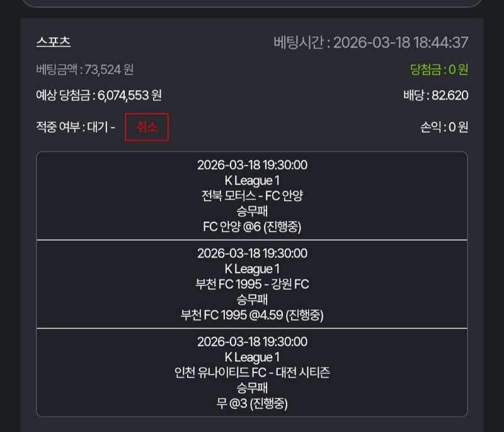
Task: Click K League 1 in the 인천 match entry
Action: pos(252,357)
